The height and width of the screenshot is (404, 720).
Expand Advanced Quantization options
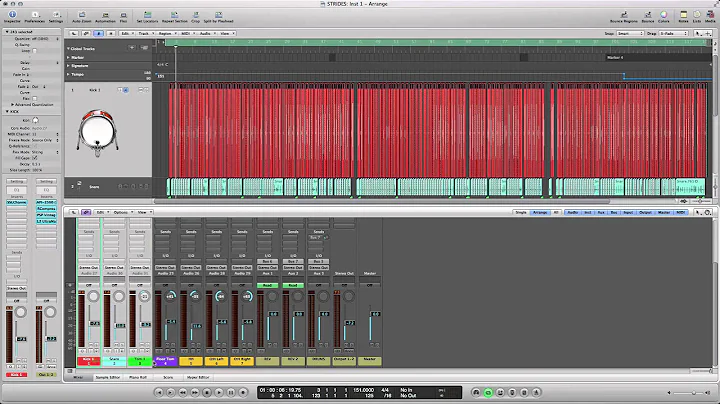point(12,105)
